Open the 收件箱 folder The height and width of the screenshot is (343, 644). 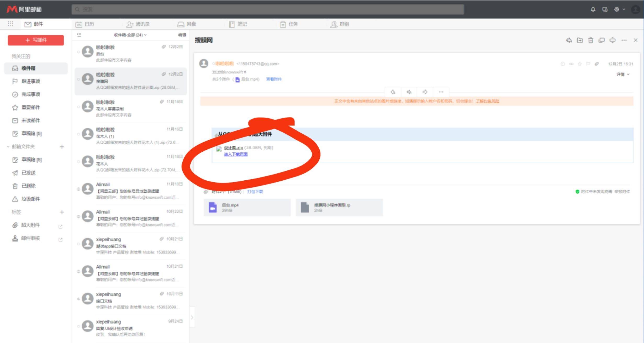click(x=36, y=68)
